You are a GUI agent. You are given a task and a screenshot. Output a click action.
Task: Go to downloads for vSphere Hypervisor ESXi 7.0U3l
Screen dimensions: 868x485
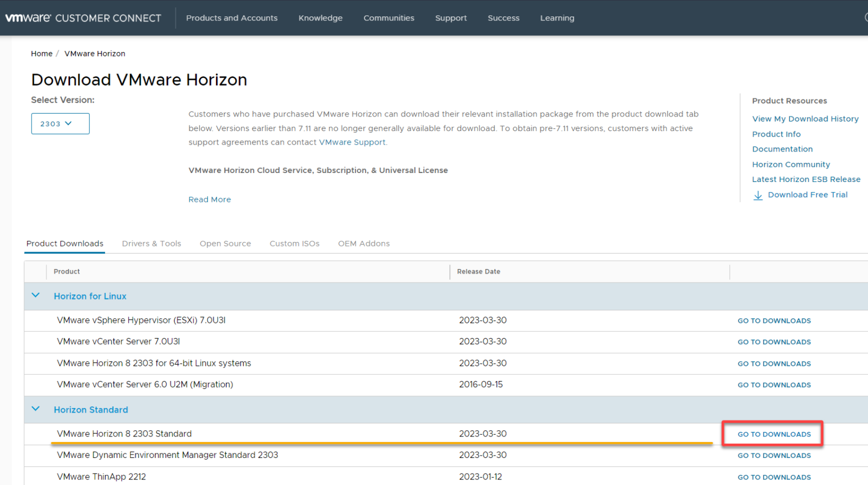(x=774, y=321)
